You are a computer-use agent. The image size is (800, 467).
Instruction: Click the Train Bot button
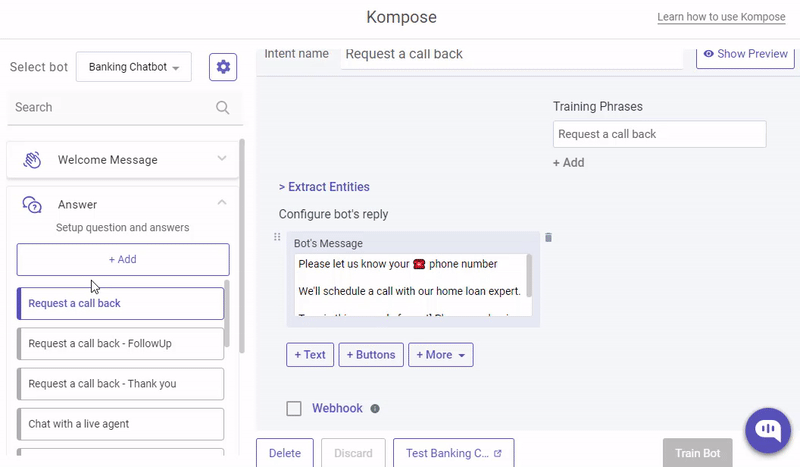(697, 453)
